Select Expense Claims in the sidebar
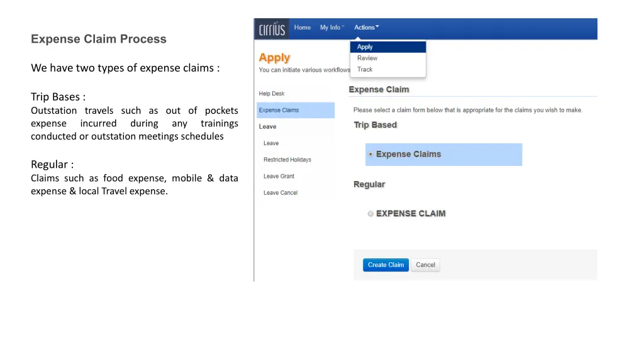Screen dimensions: 644x362 click(x=279, y=110)
